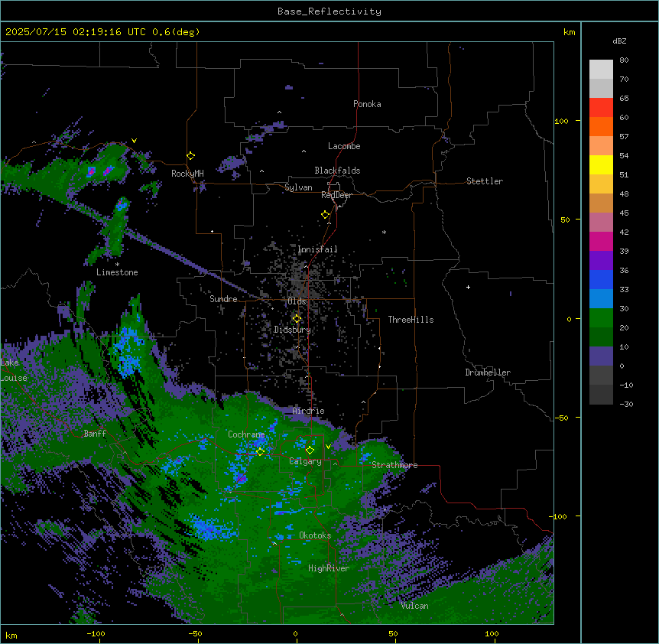Select the brown swatch between 48 and 45
The width and height of the screenshot is (659, 644).
601,203
